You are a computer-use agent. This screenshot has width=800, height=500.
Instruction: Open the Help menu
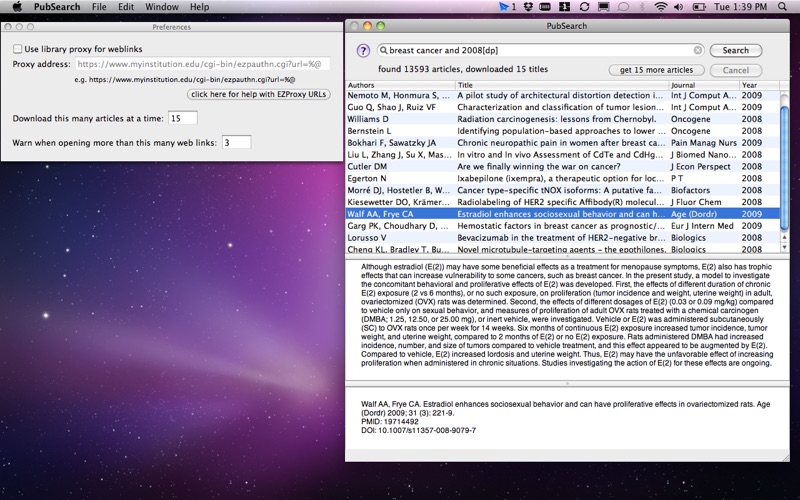tap(199, 7)
